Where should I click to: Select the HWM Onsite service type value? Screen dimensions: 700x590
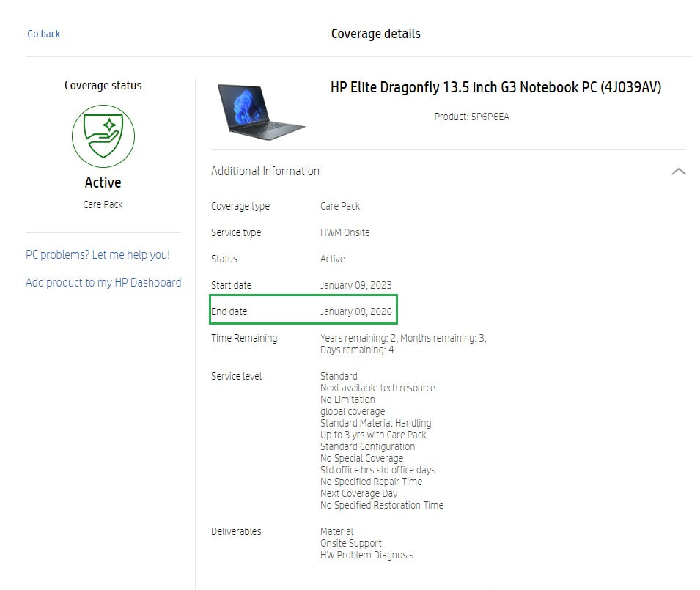345,232
